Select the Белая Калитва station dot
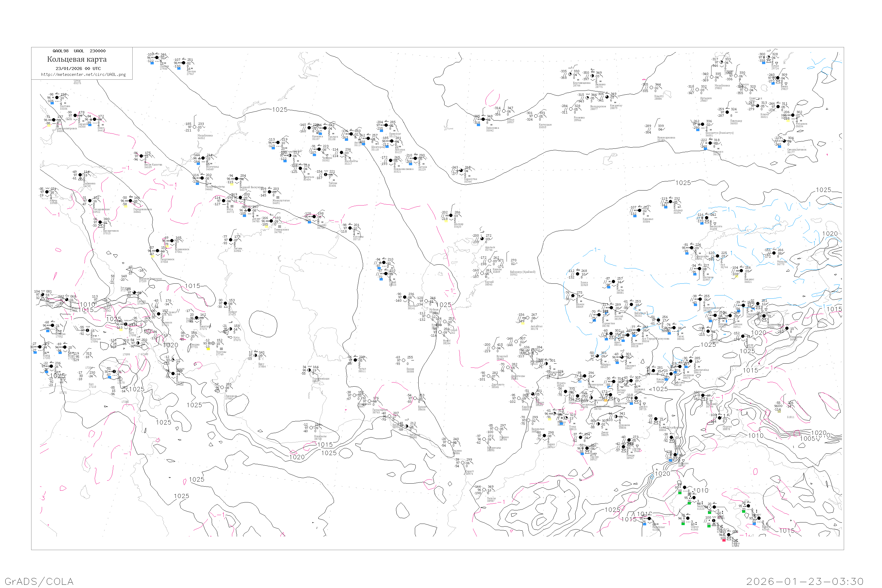 pyautogui.click(x=141, y=156)
